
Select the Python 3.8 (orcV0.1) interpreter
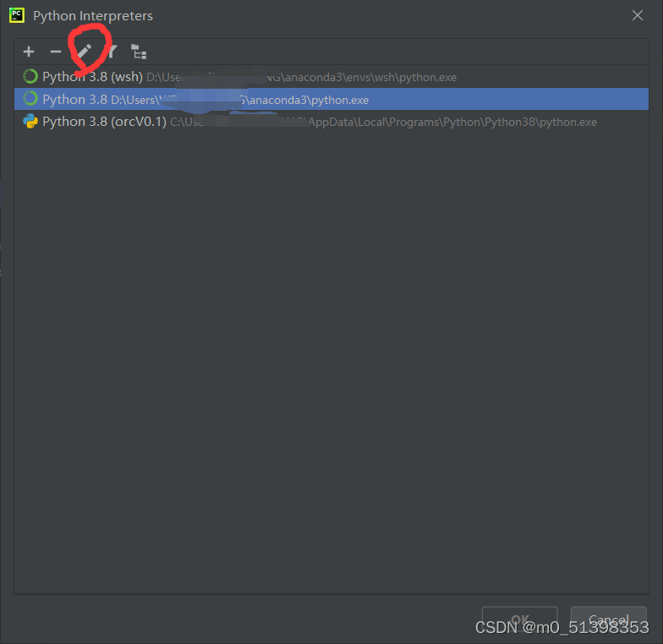click(331, 122)
